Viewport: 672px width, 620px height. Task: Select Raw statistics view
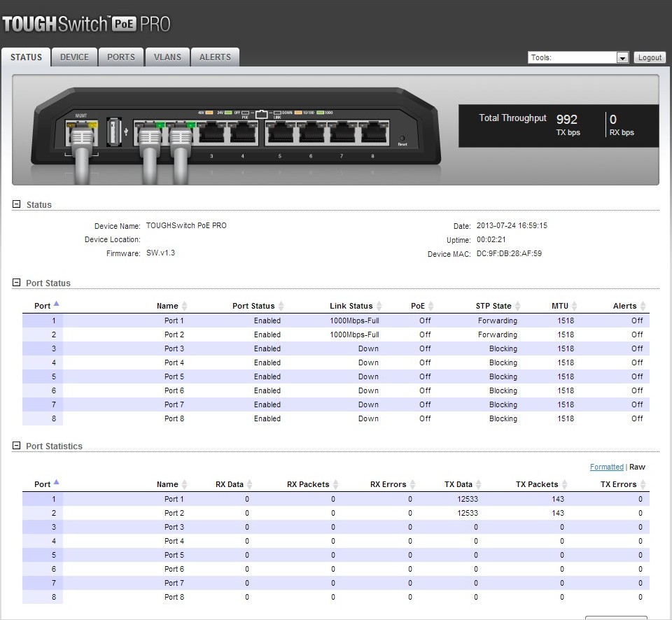coord(637,467)
